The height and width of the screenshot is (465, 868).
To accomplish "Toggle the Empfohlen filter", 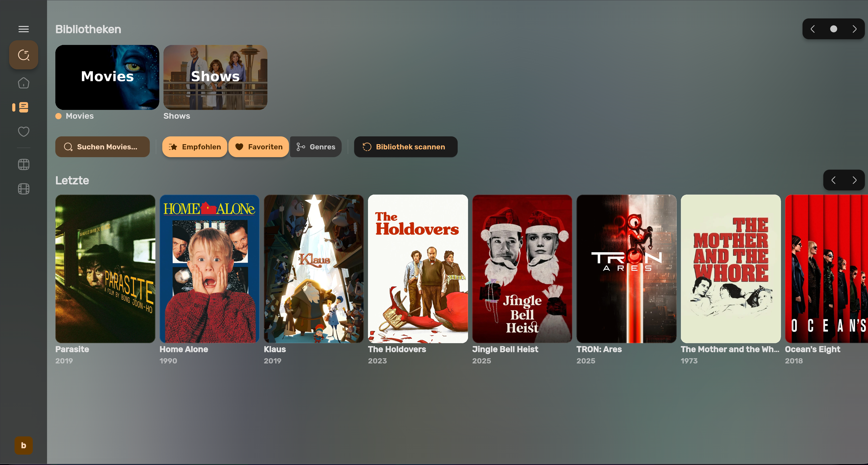I will click(195, 147).
